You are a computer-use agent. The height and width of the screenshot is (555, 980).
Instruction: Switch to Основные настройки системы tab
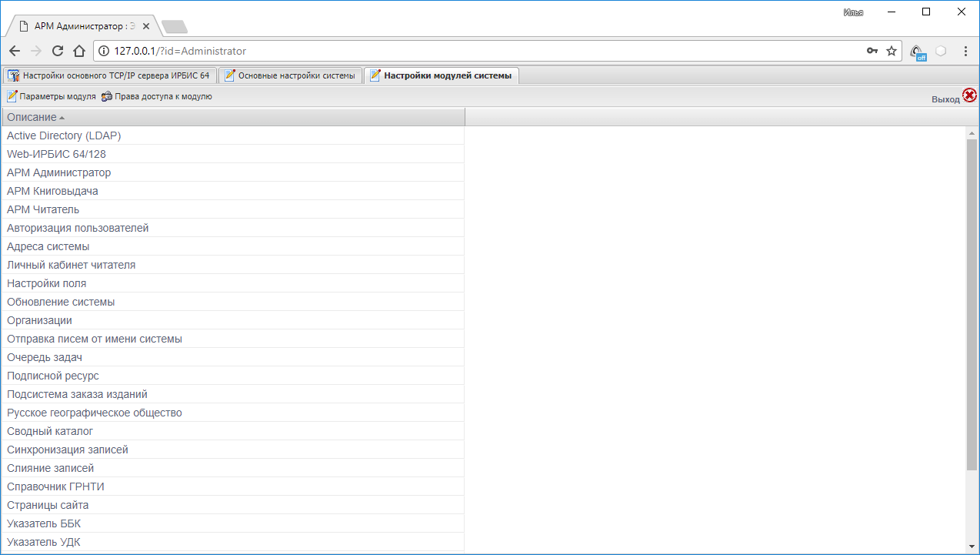[290, 75]
